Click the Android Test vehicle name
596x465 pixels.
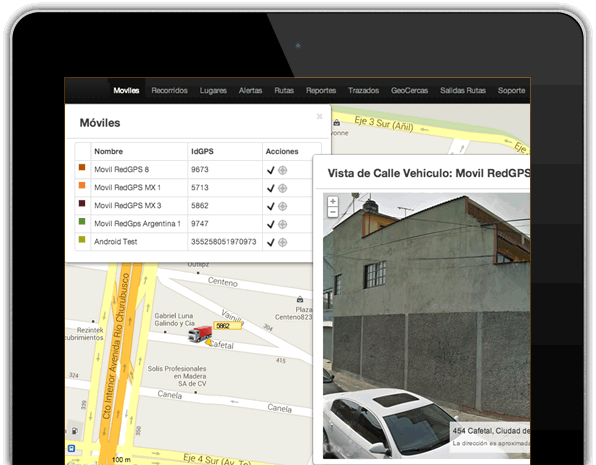coord(116,242)
